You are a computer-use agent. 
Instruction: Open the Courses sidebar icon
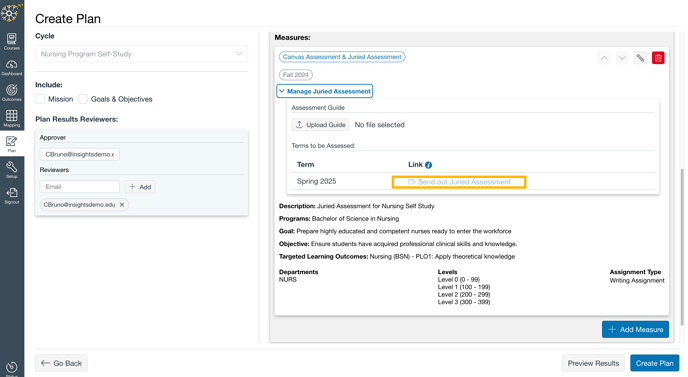tap(12, 41)
